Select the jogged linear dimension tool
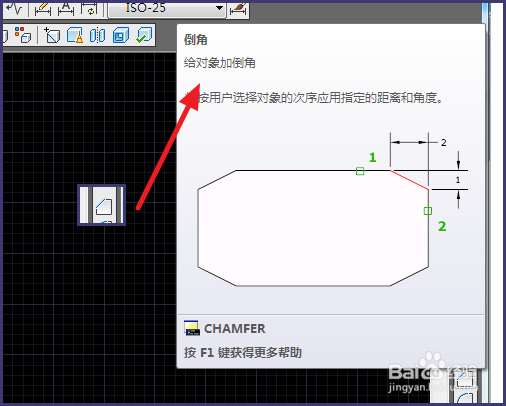 tap(15, 9)
